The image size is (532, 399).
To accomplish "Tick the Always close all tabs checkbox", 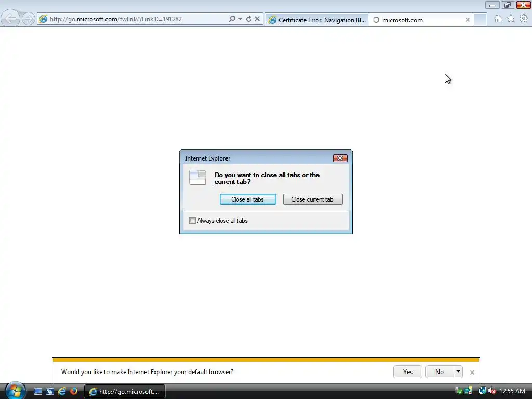I will (x=192, y=220).
